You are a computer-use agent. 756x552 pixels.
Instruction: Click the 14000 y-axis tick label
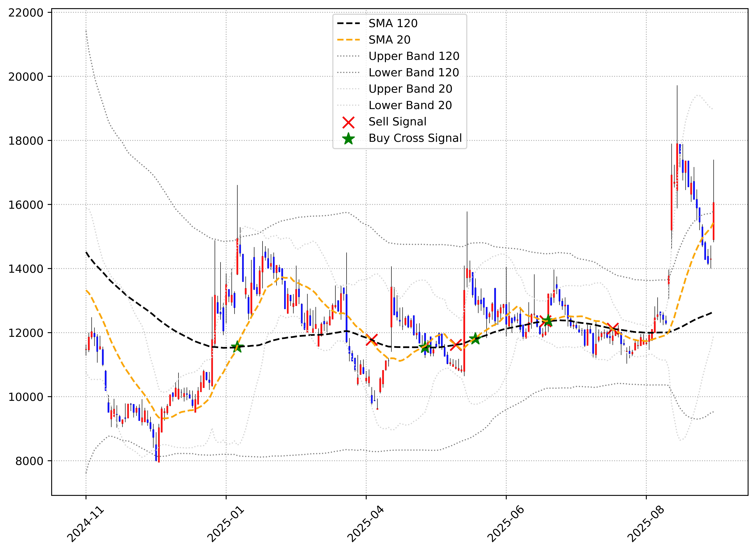[26, 269]
